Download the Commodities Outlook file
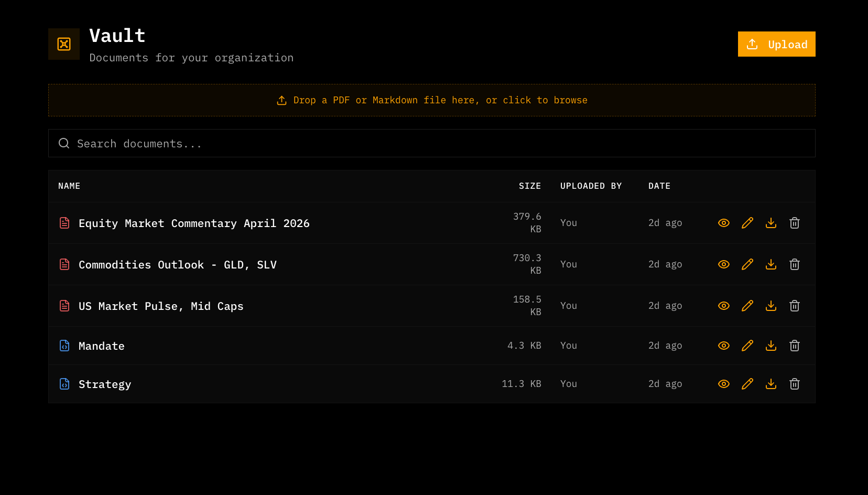Viewport: 868px width, 495px height. 771,264
